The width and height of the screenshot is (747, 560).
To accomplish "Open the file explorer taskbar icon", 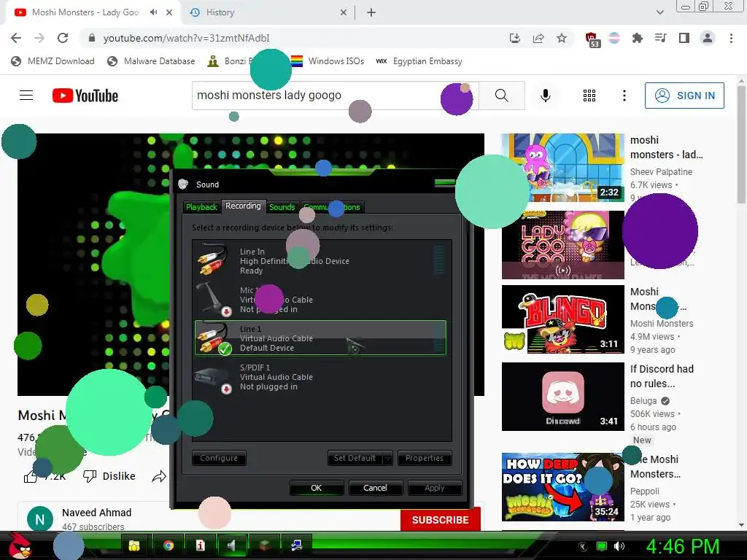I will 135,545.
